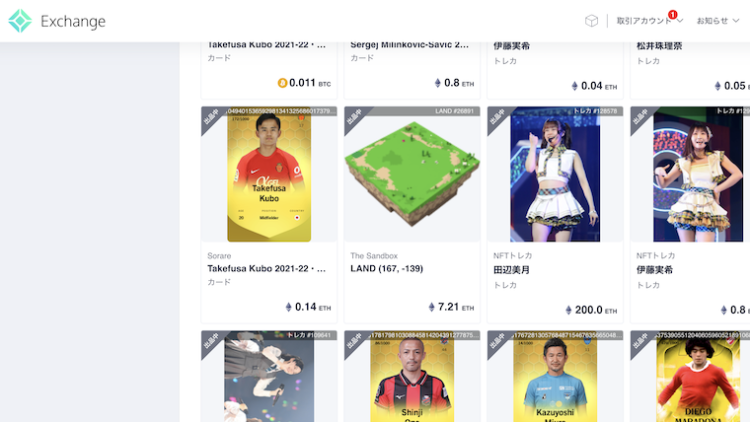Expand the お知らせ dropdown
This screenshot has width=750, height=422.
click(717, 21)
